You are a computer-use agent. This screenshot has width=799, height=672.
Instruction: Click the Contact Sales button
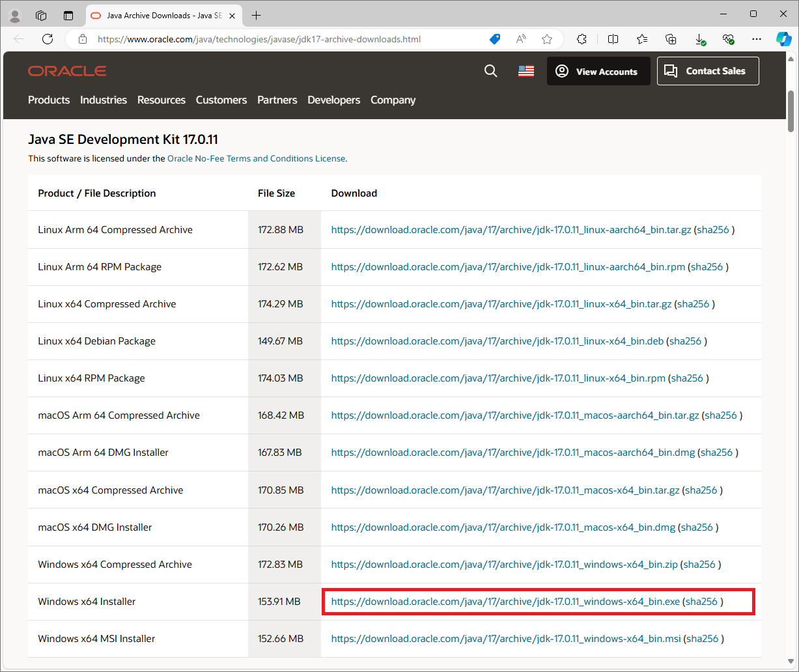point(708,71)
